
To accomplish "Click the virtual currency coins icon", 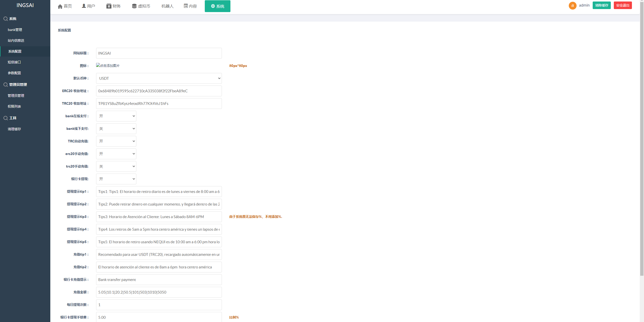I will tap(134, 6).
